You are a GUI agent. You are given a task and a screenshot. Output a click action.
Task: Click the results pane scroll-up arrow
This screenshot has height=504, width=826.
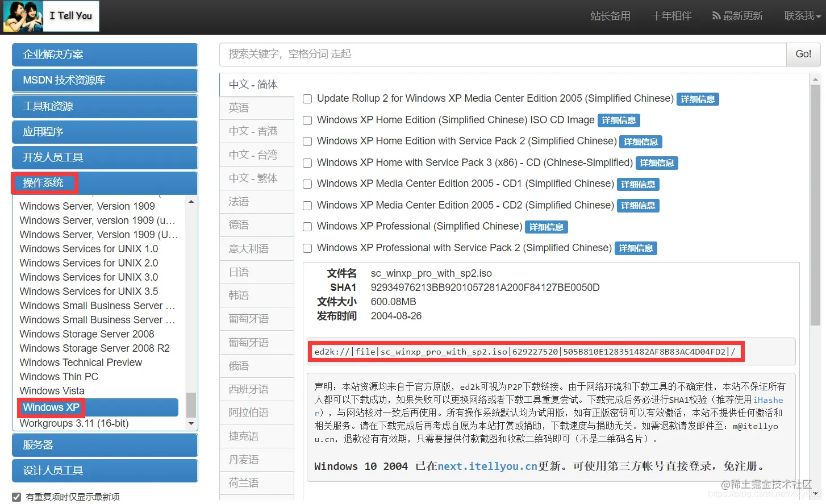[815, 80]
